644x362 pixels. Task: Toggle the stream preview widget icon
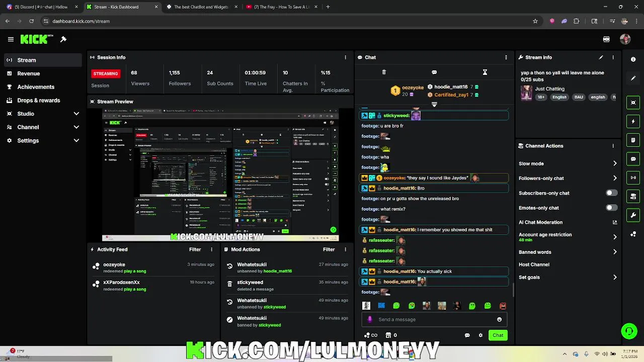[633, 103]
